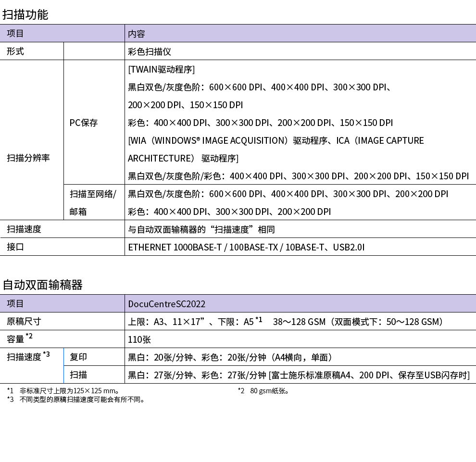Click the 黑白：27张/分钟 scan speed cell
Image resolution: width=476 pixels, height=462 pixels.
pyautogui.click(x=299, y=375)
